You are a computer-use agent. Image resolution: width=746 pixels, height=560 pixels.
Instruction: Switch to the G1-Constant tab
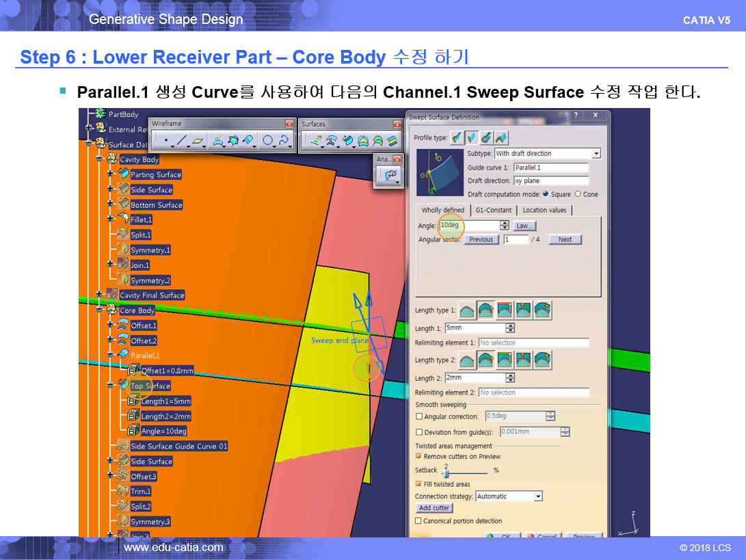pos(492,210)
